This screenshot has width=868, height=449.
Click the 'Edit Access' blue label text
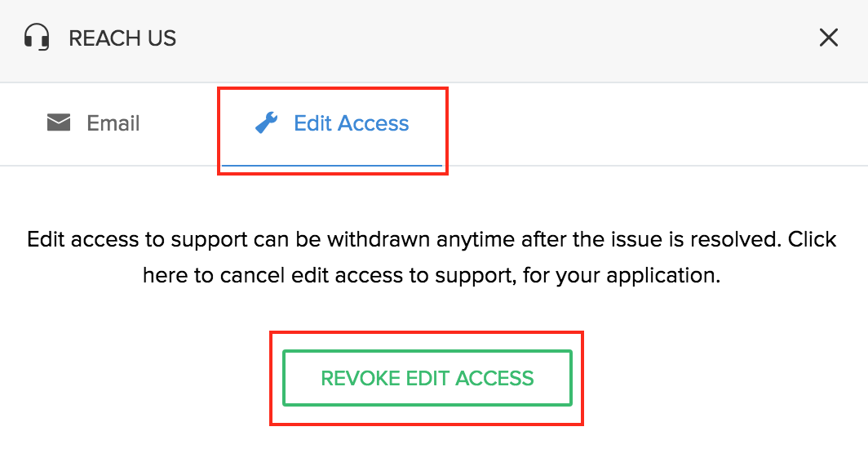(351, 123)
